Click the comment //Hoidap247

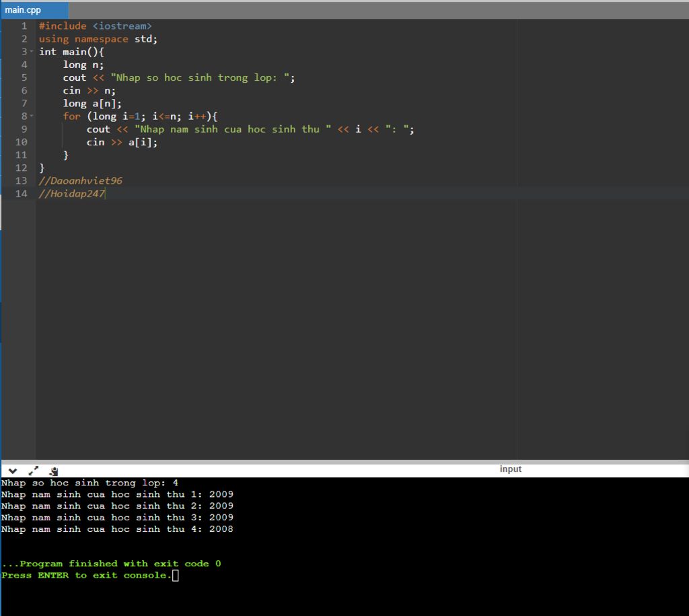click(x=72, y=193)
